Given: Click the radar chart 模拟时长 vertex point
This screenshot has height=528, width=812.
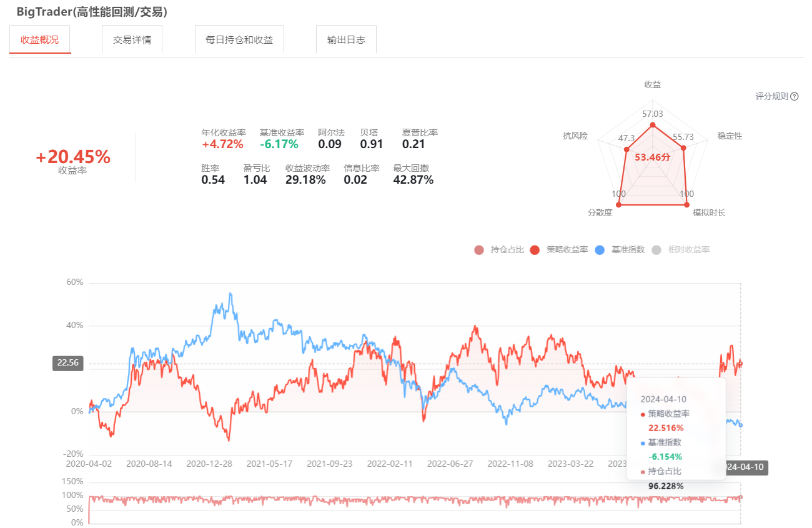Looking at the screenshot, I should point(687,204).
